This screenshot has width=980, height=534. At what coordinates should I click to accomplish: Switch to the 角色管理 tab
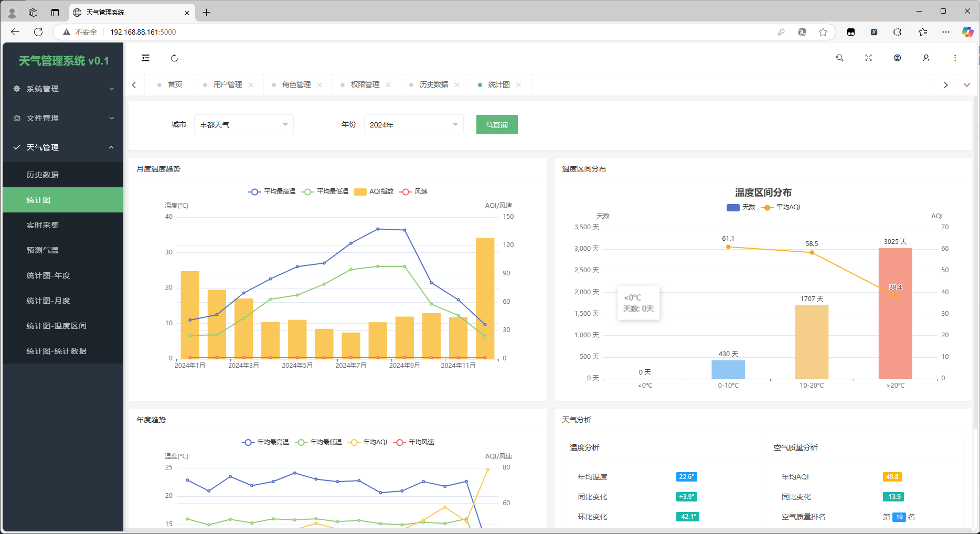coord(296,84)
